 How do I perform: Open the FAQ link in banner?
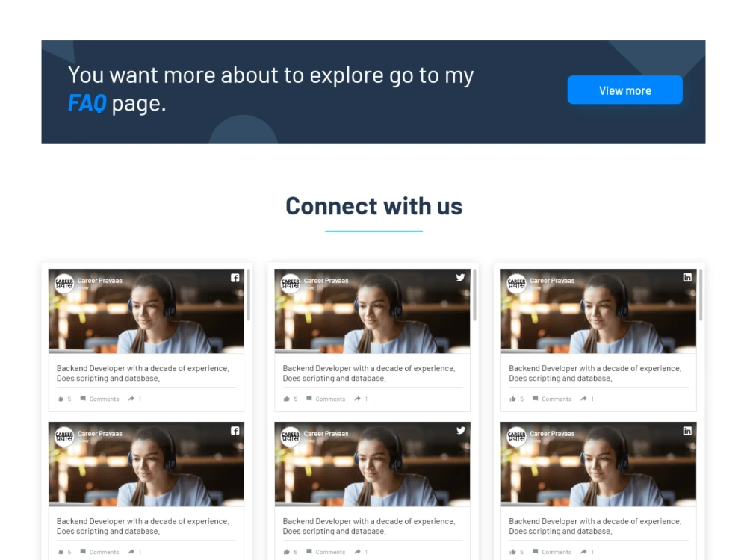87,103
